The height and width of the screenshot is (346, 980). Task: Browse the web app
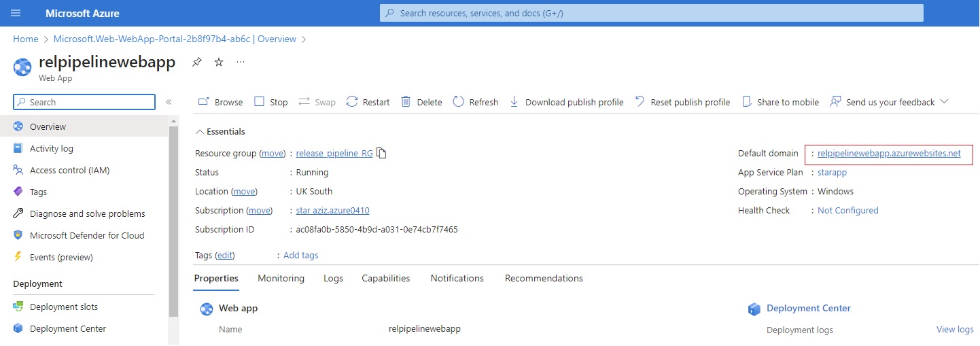pos(220,102)
